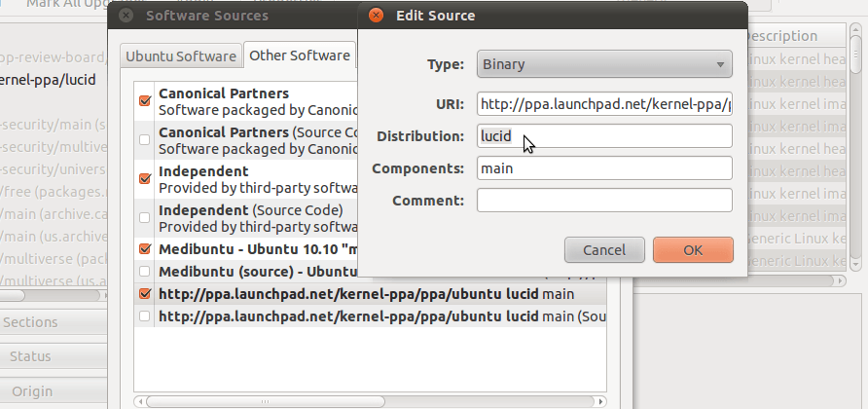Image resolution: width=868 pixels, height=409 pixels.
Task: Close the Edit Source dialog
Action: click(377, 16)
